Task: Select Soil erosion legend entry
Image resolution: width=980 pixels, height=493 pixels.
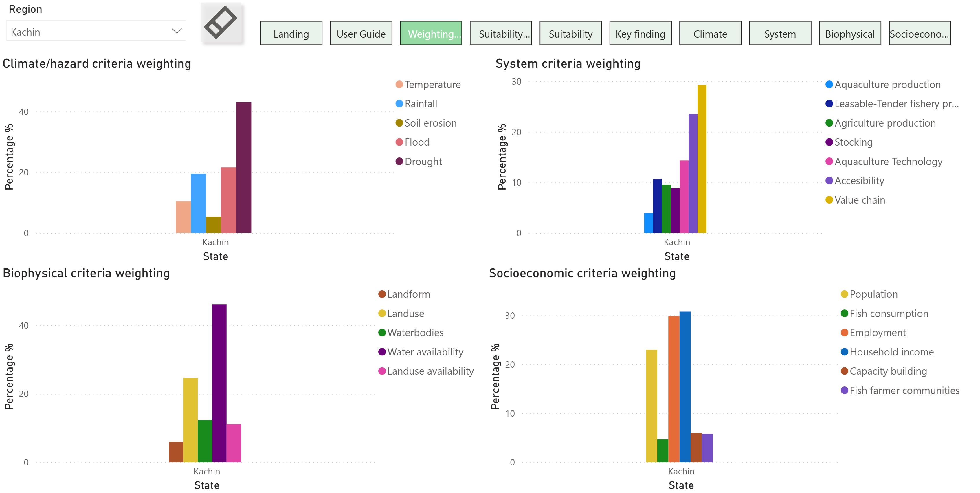Action: [426, 123]
